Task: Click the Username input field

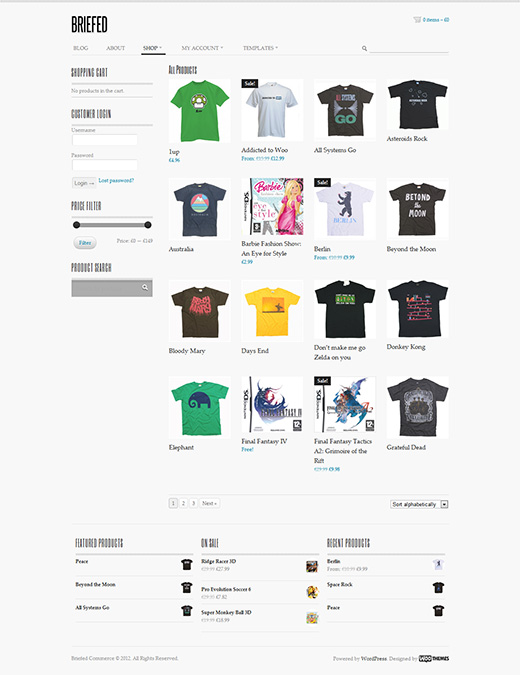Action: pyautogui.click(x=105, y=139)
